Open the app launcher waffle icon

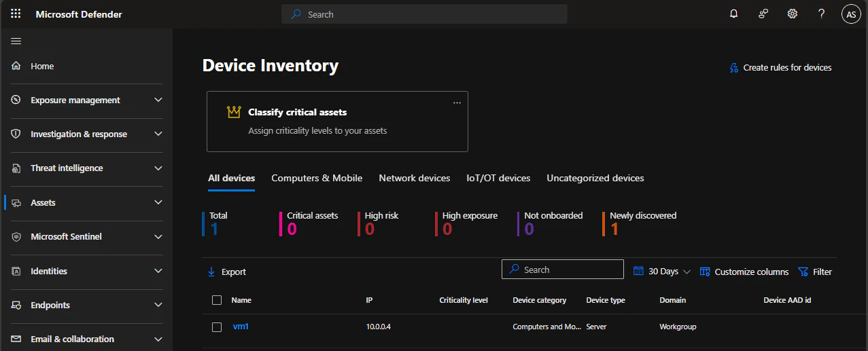coord(16,14)
